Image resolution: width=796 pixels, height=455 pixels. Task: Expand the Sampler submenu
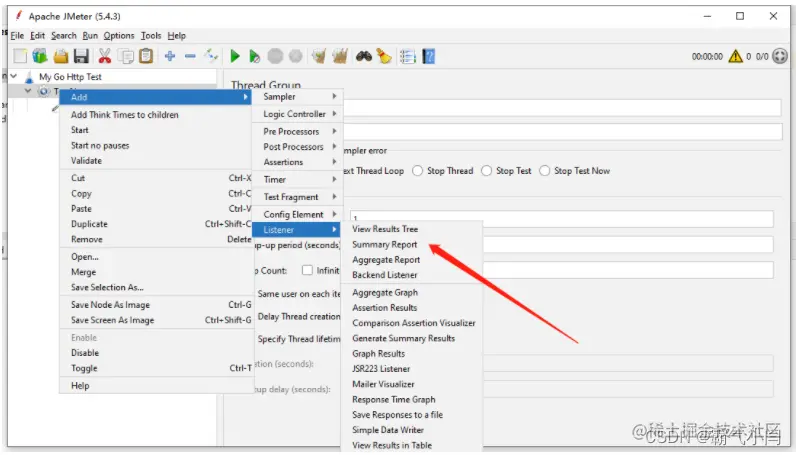(x=298, y=96)
